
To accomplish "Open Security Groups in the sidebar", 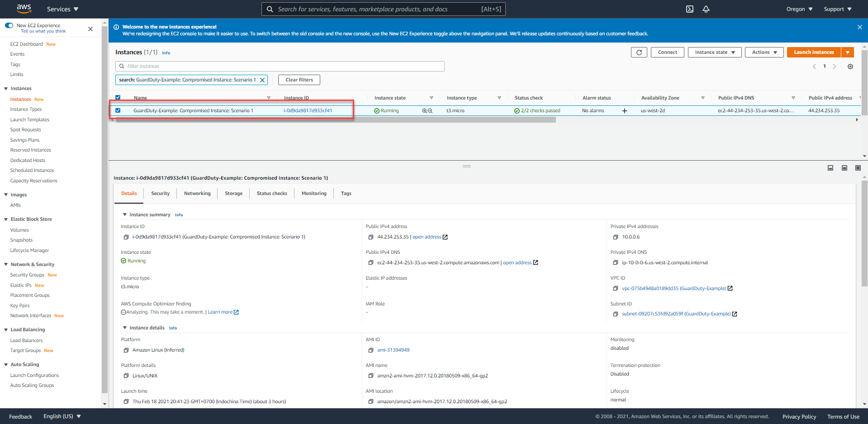I will point(27,275).
